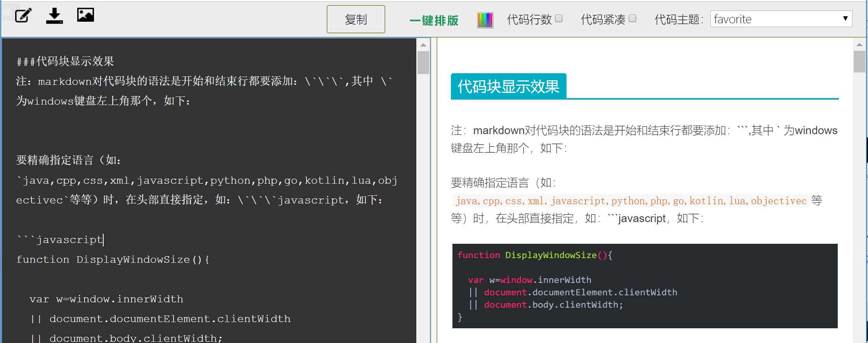Screen dimensions: 868x343
Task: Toggle the 代码紧凑 checkbox
Action: pyautogui.click(x=632, y=18)
